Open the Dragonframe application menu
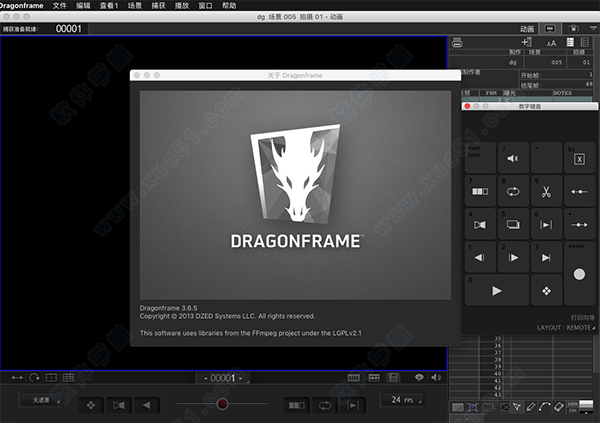 (21, 5)
